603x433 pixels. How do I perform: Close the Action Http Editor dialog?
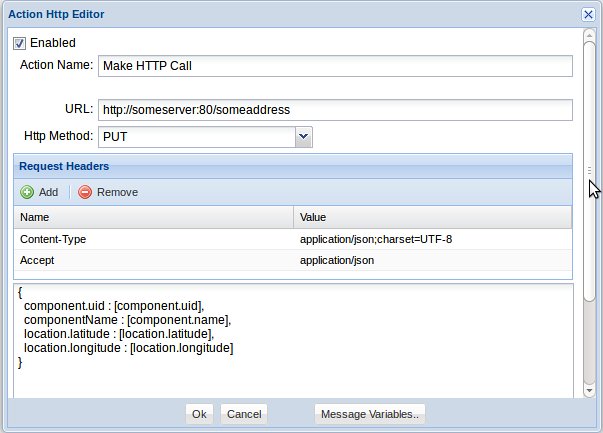click(589, 14)
